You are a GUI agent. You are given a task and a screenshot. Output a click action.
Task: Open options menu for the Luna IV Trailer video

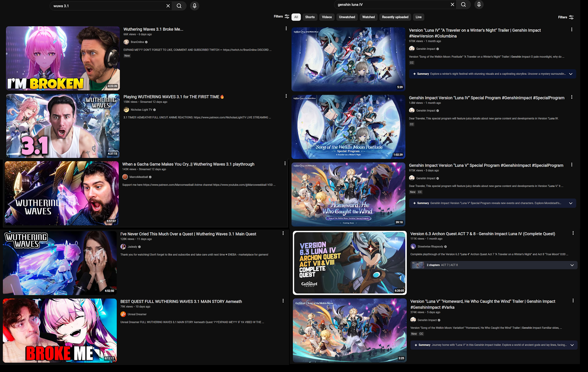(x=572, y=30)
